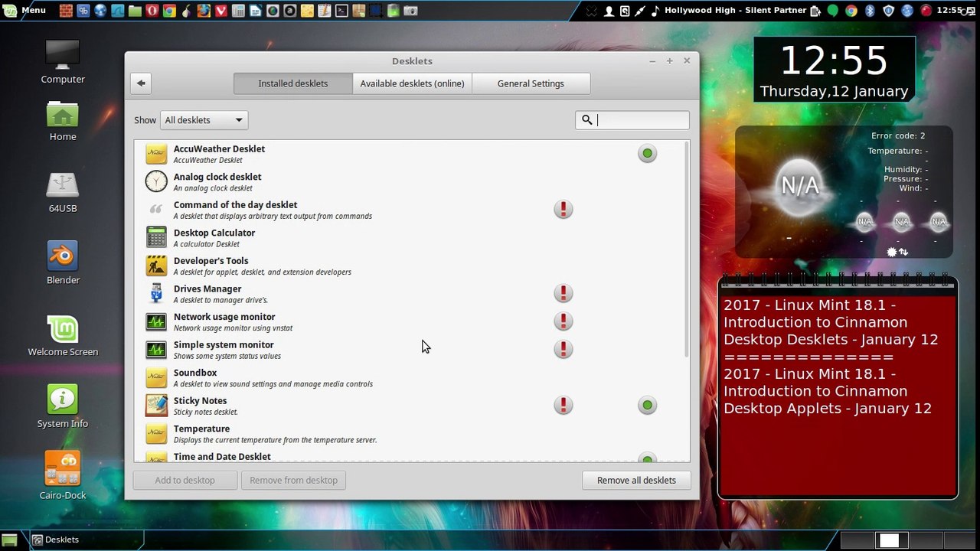
Task: Select Simple system monitor desklet
Action: [408, 349]
